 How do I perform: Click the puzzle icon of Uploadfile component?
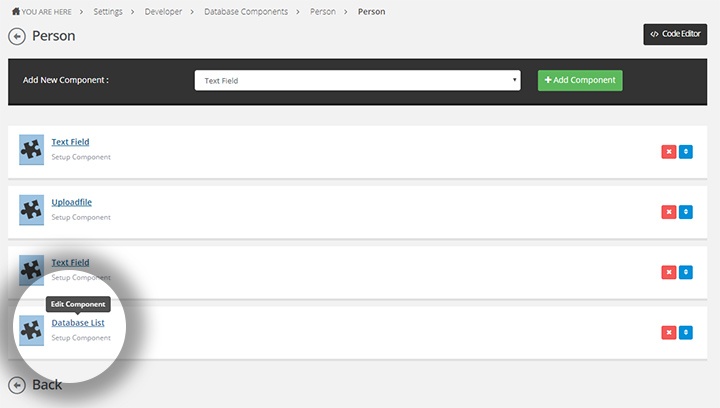pyautogui.click(x=31, y=210)
